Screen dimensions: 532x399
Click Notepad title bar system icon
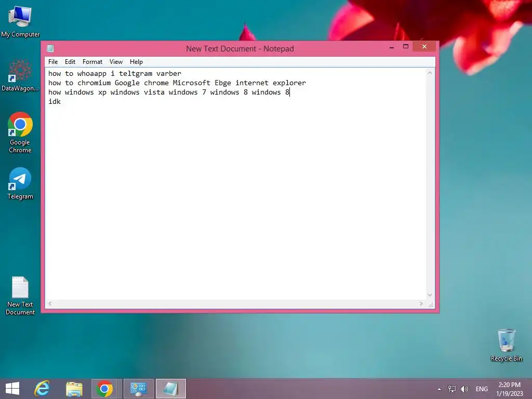tap(50, 48)
